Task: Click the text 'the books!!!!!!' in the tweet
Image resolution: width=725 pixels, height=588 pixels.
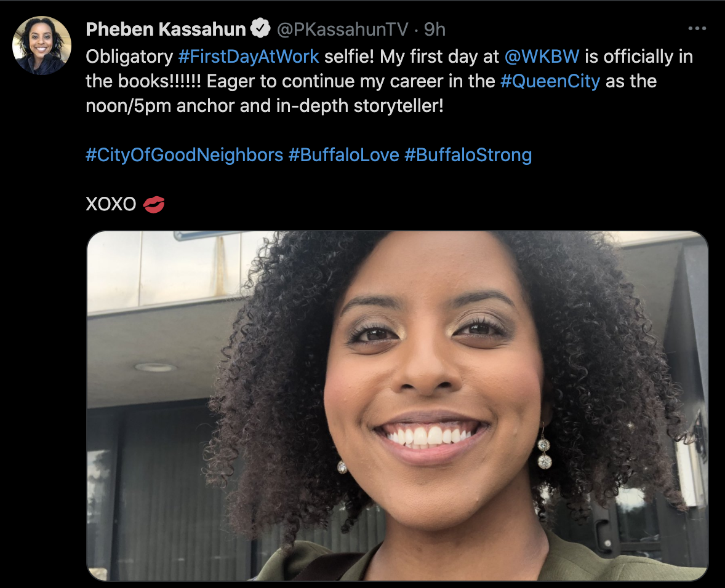Action: point(143,81)
